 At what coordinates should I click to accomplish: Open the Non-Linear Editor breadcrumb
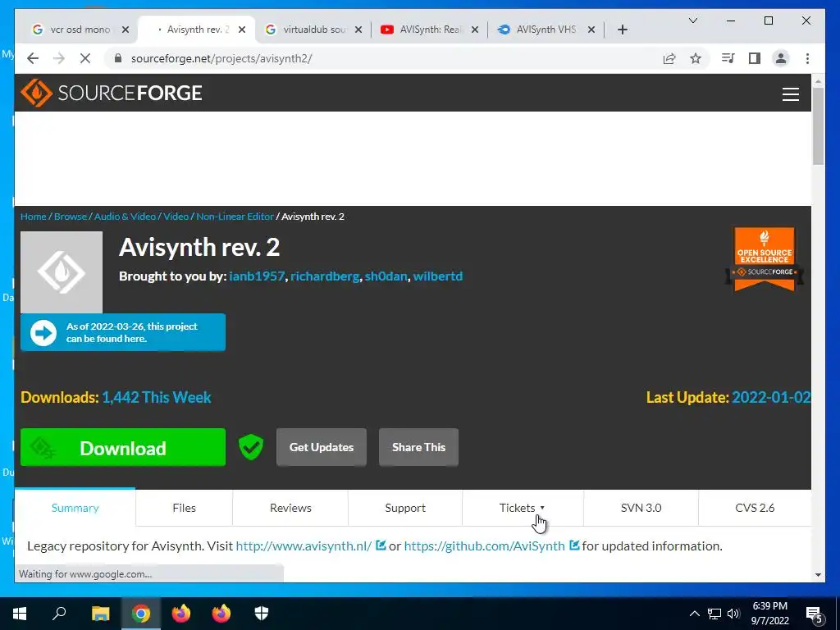point(235,217)
